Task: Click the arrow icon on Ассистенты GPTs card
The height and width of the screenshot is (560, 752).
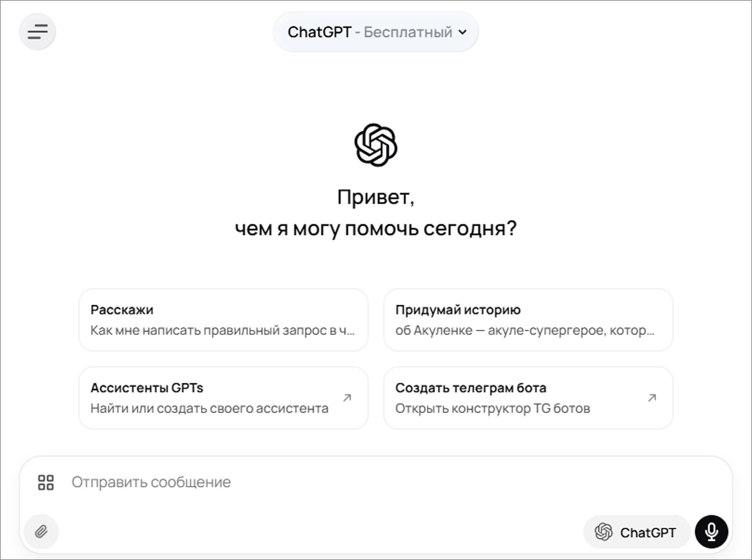Action: (346, 398)
